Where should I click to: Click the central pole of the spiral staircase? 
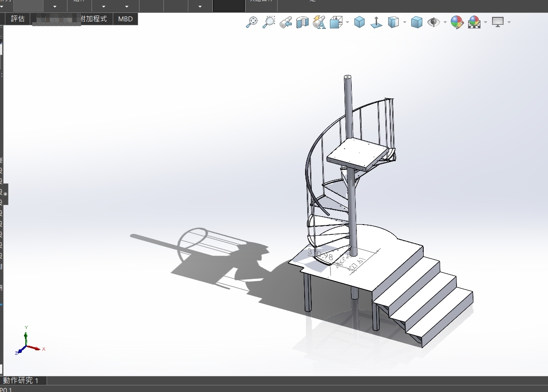(348, 107)
